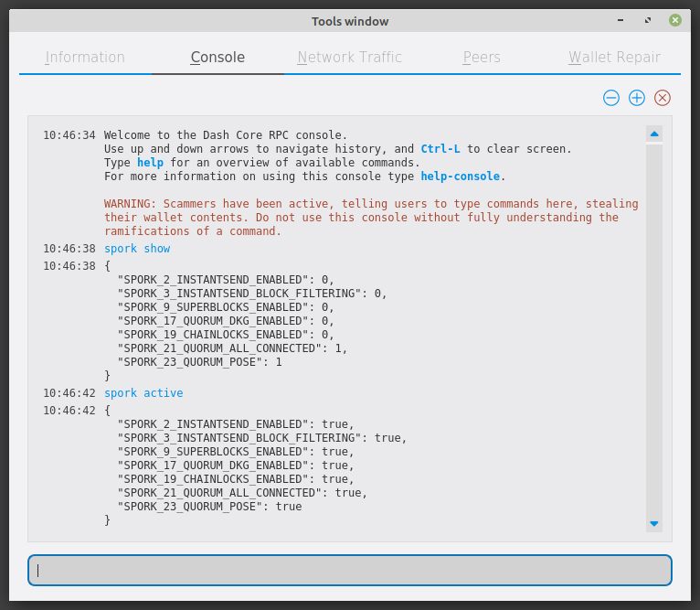Click the 'spork show' command line
The image size is (700, 610).
137,249
